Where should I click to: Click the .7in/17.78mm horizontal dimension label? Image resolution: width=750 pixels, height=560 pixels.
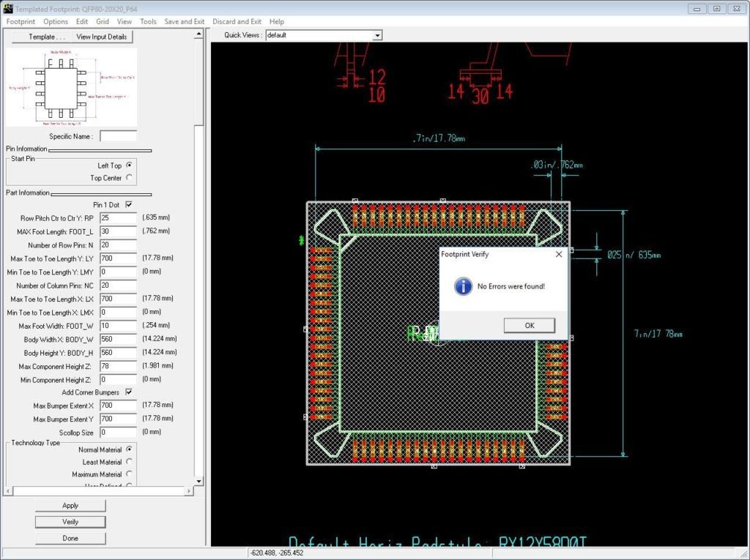pyautogui.click(x=439, y=138)
